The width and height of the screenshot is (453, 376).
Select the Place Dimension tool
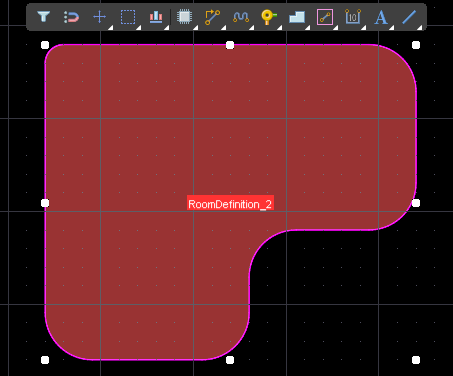click(353, 17)
